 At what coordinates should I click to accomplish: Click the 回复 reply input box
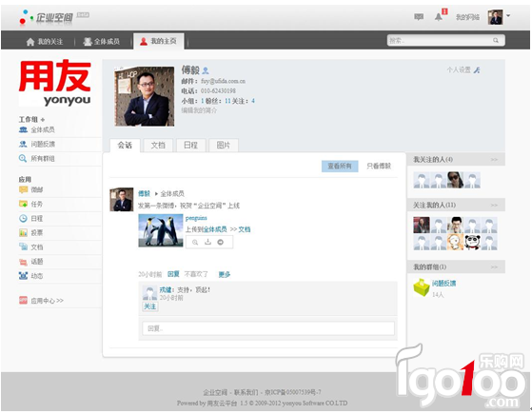268,328
